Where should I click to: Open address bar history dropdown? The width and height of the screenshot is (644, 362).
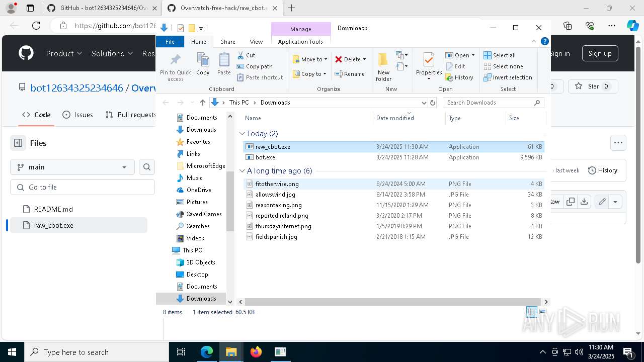coord(424,103)
